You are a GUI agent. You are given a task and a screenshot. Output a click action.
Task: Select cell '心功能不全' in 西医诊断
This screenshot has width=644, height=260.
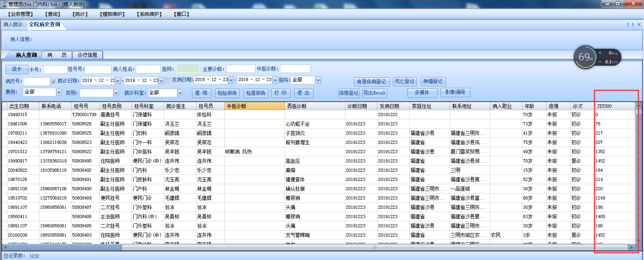(315, 124)
